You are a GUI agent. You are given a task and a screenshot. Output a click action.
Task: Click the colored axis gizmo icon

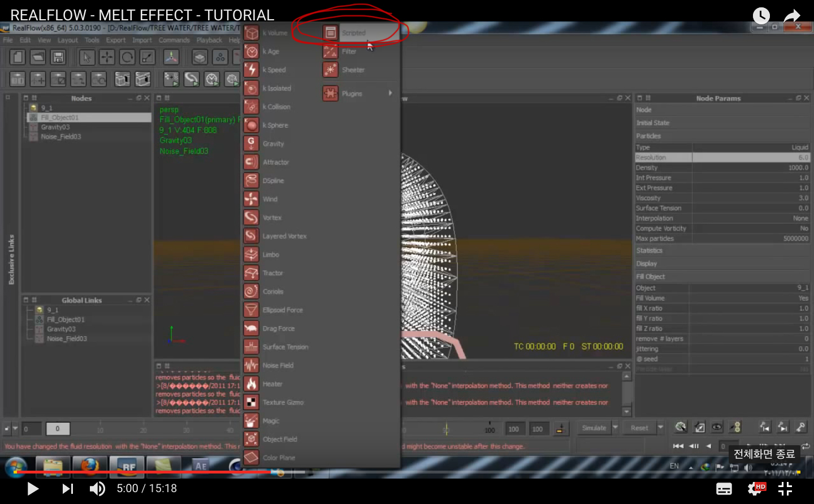(x=171, y=57)
